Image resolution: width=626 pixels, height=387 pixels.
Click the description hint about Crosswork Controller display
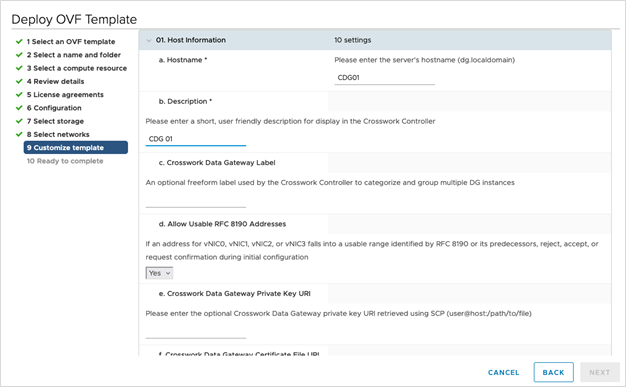click(290, 121)
